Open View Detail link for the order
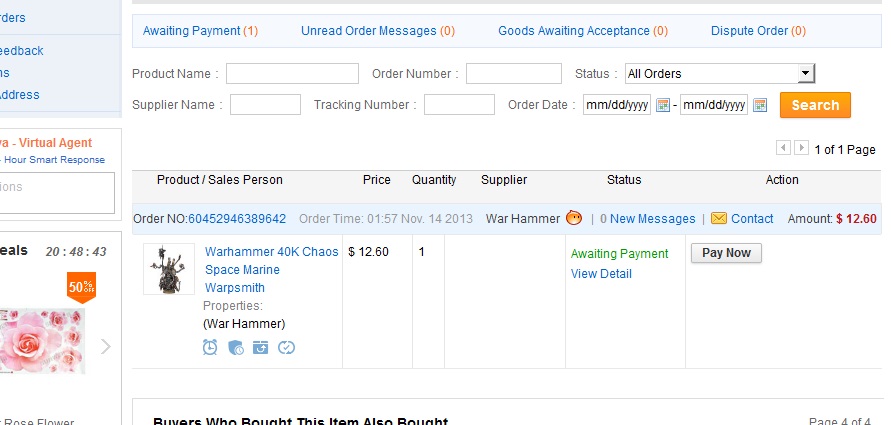This screenshot has width=891, height=425. pyautogui.click(x=601, y=274)
